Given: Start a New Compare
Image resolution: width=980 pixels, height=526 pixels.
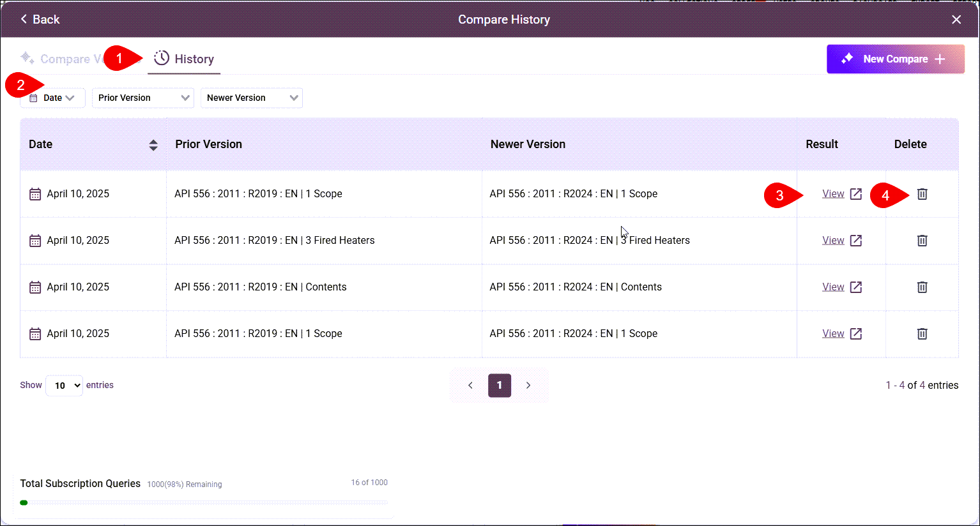Looking at the screenshot, I should click(x=896, y=59).
